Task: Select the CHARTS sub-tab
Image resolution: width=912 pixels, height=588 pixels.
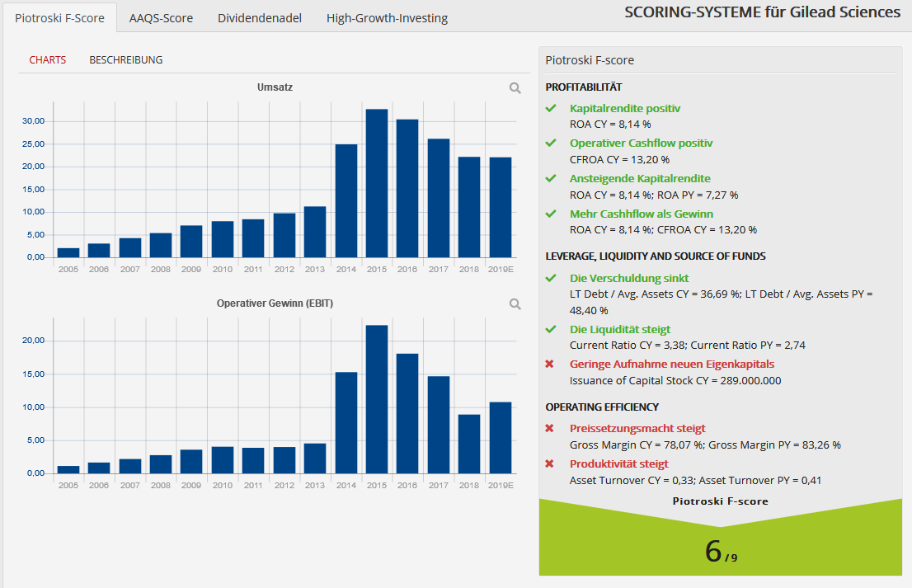Action: (48, 60)
